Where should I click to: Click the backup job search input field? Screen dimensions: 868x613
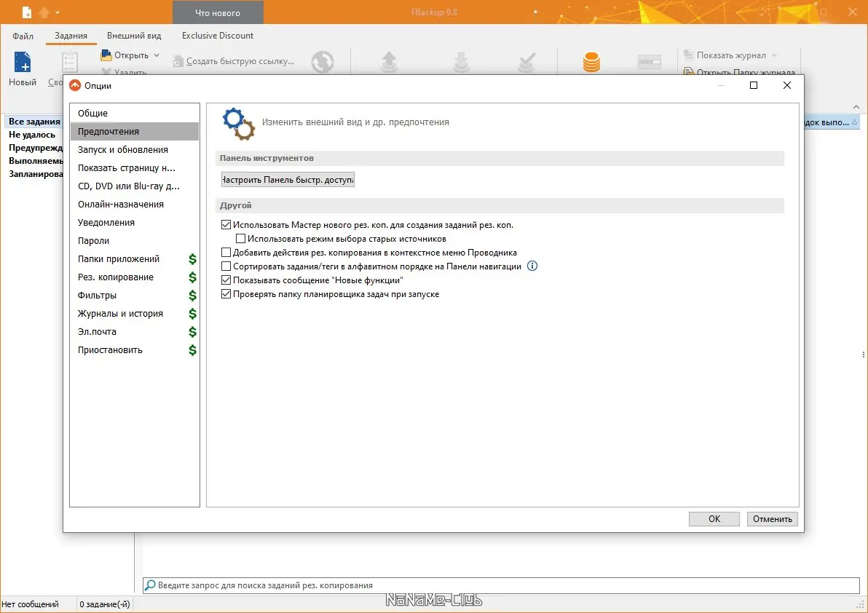(x=501, y=585)
